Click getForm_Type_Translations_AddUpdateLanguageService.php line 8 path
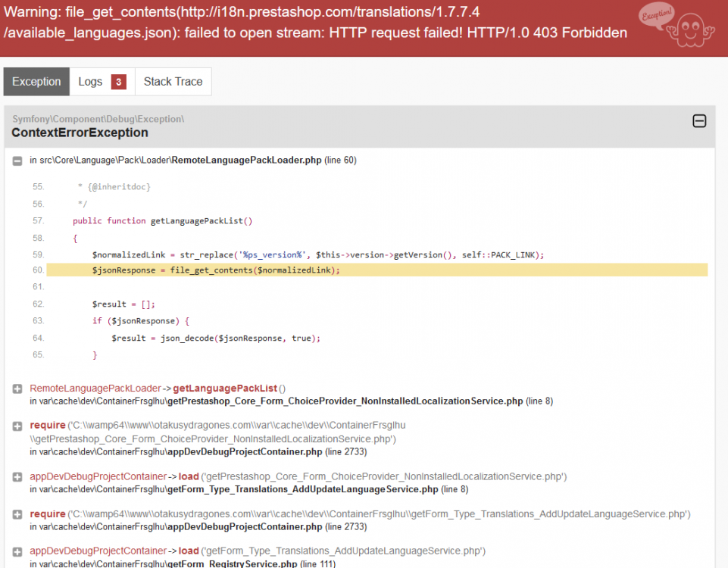This screenshot has width=728, height=568. 249,489
